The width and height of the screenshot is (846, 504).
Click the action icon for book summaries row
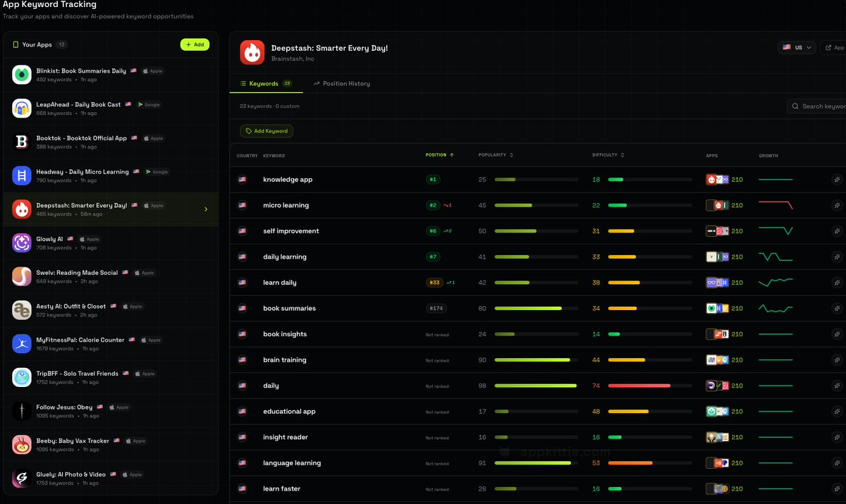coord(837,308)
